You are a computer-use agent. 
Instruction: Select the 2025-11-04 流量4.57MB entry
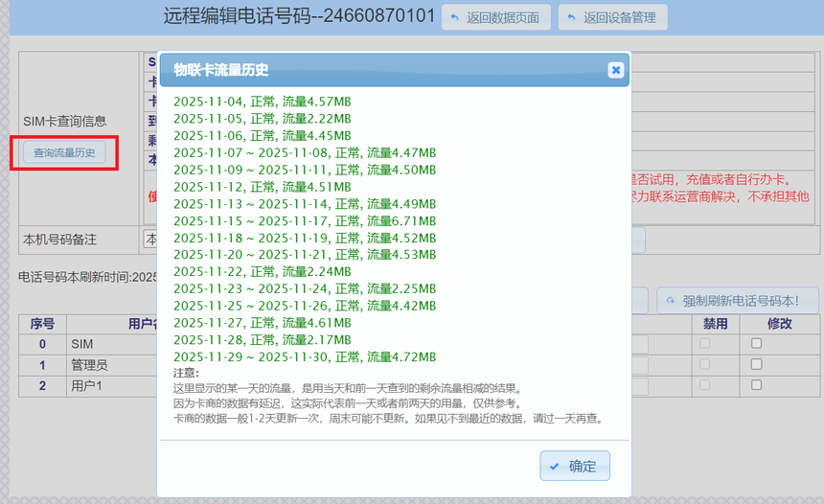click(263, 102)
